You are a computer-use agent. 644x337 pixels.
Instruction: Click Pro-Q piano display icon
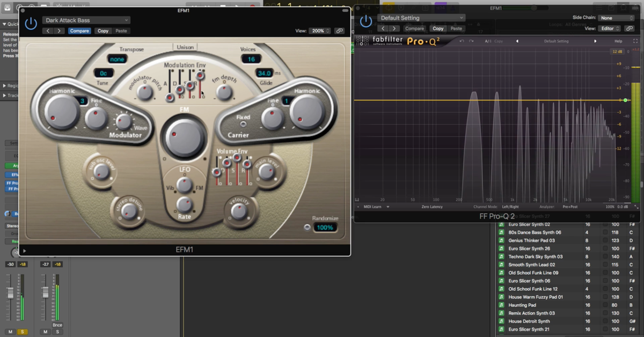(x=357, y=199)
